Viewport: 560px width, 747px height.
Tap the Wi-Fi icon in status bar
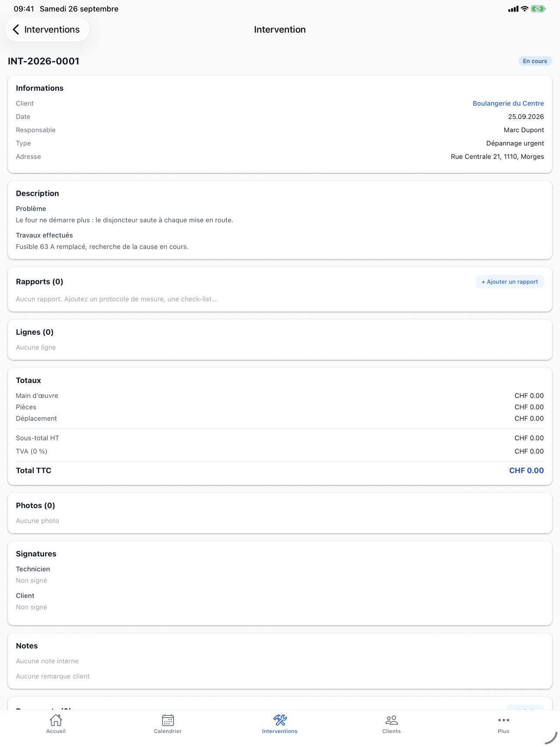pyautogui.click(x=524, y=9)
